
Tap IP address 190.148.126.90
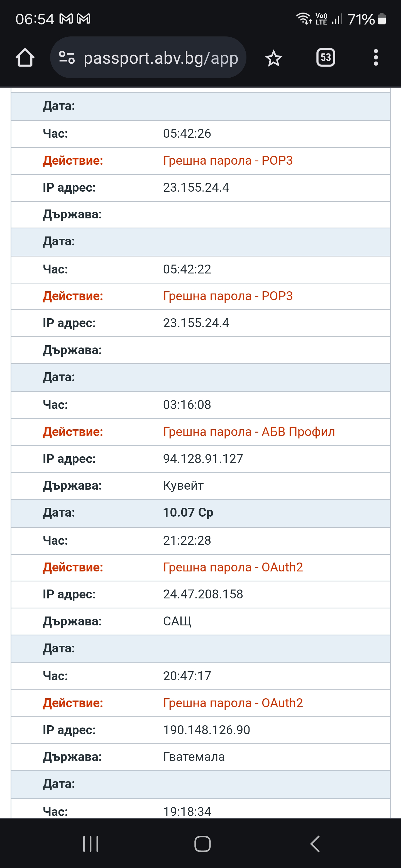[206, 730]
